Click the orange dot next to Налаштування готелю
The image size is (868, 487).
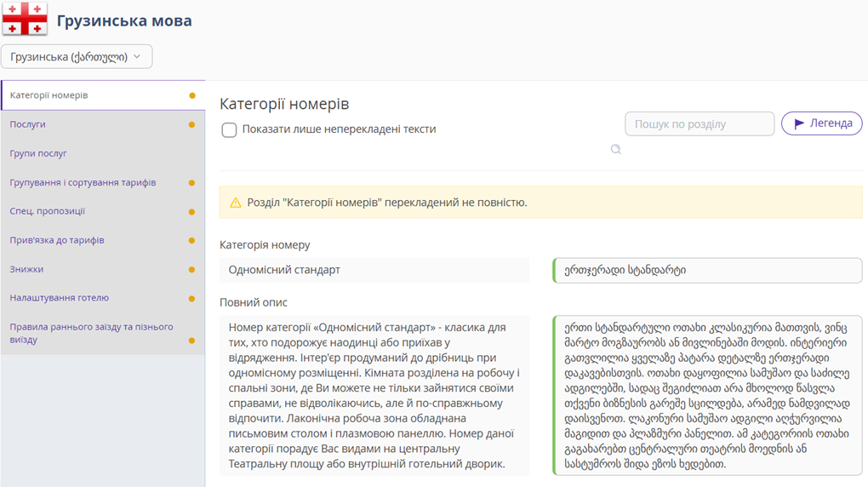click(191, 299)
